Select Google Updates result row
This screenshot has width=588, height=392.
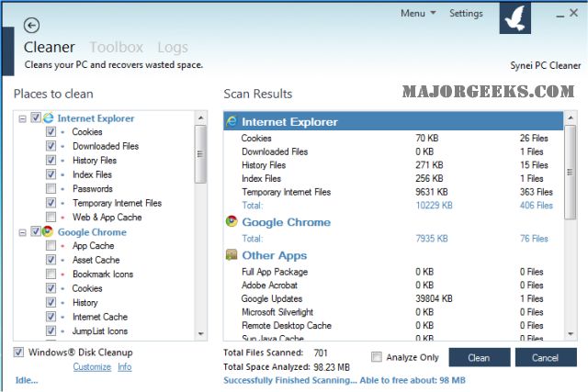[393, 298]
